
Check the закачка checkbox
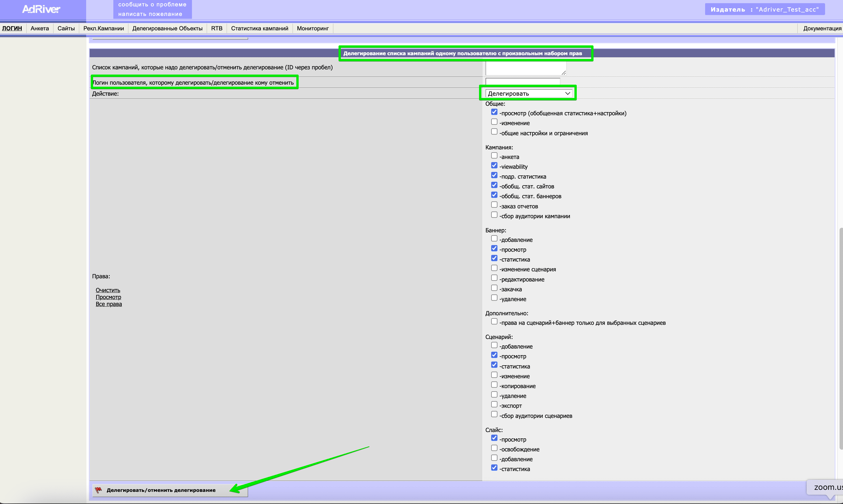coord(494,288)
